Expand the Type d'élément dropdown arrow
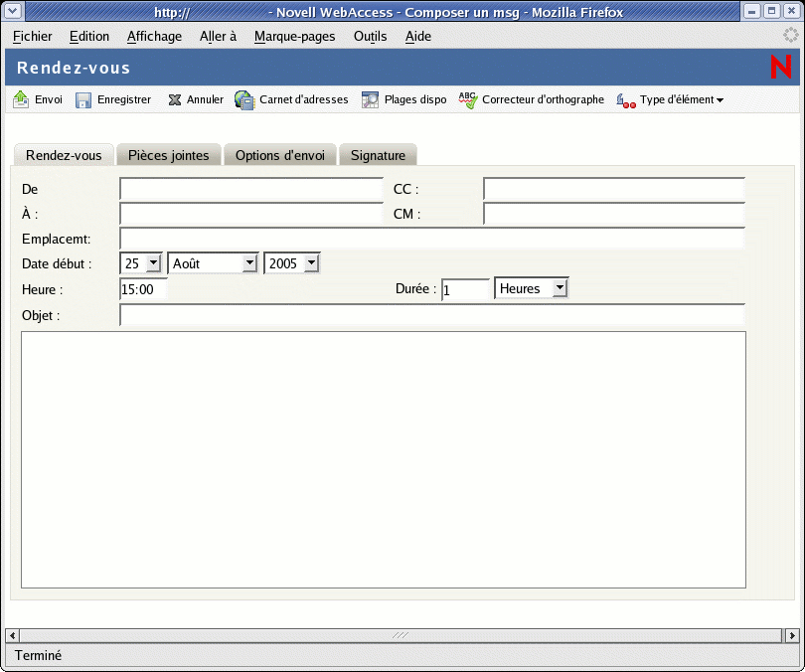This screenshot has height=672, width=805. click(720, 100)
